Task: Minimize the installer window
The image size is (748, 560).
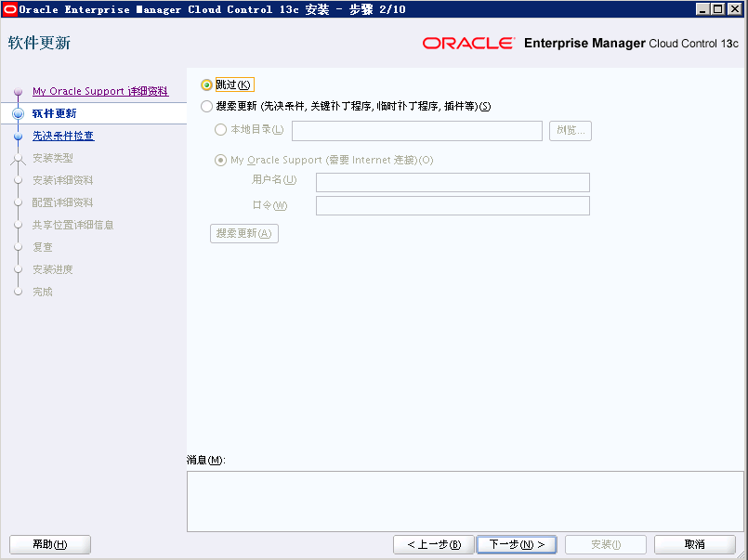Action: point(702,9)
